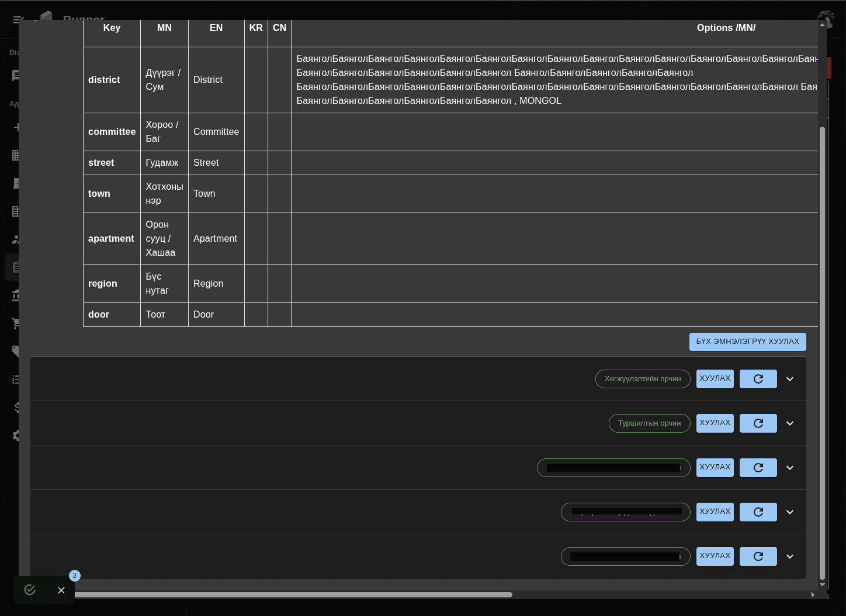Click the plus icon in the sidebar
The image size is (846, 616).
[x=17, y=127]
